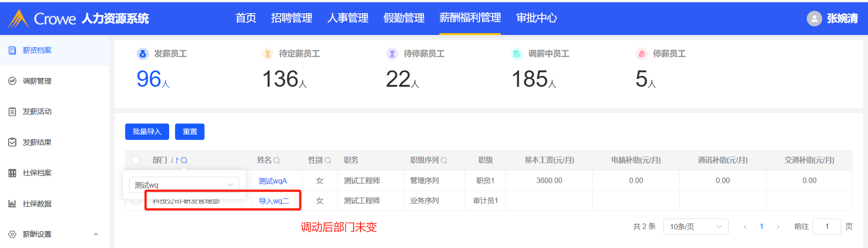Go to previous page with left arrow
Image resolution: width=868 pixels, height=248 pixels.
coord(745,227)
